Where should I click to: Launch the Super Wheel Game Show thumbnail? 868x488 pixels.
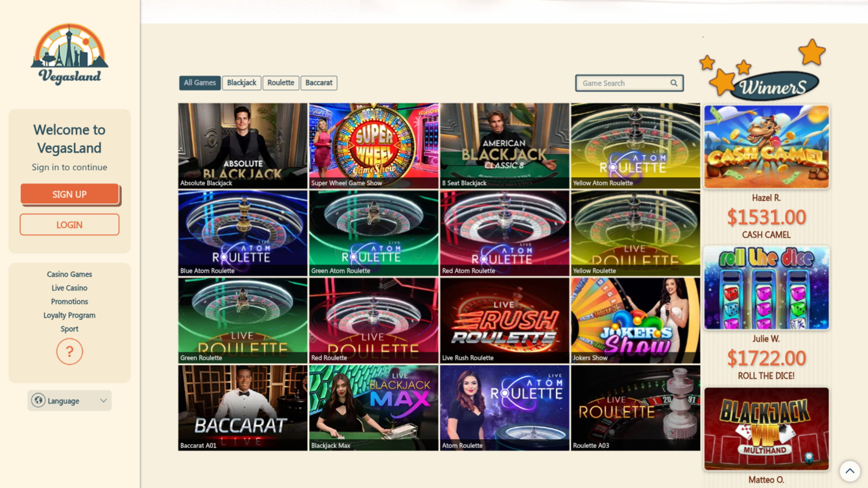tap(373, 145)
